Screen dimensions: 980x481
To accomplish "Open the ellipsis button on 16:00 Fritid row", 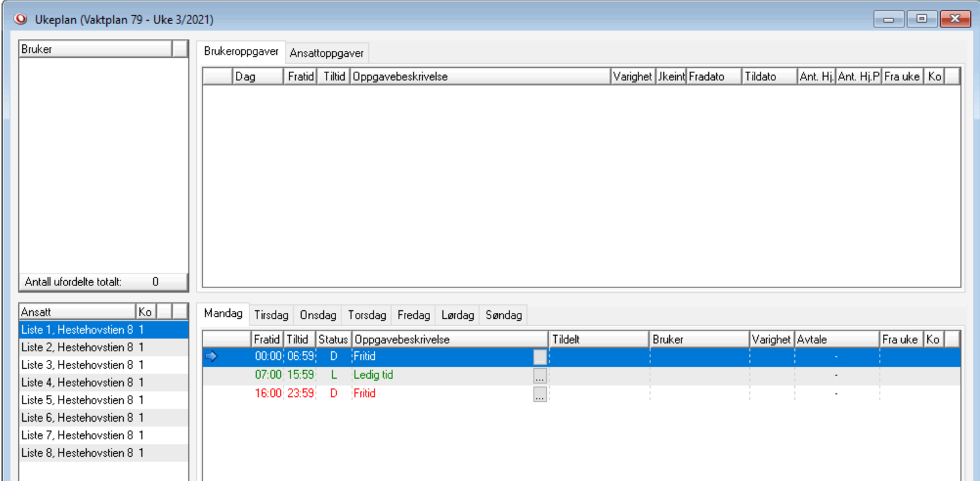I will coord(540,394).
